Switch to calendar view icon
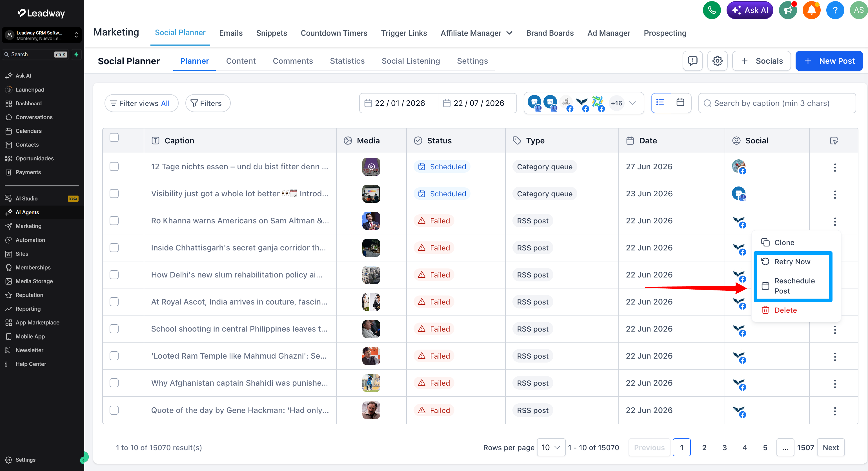Image resolution: width=868 pixels, height=471 pixels. [681, 103]
